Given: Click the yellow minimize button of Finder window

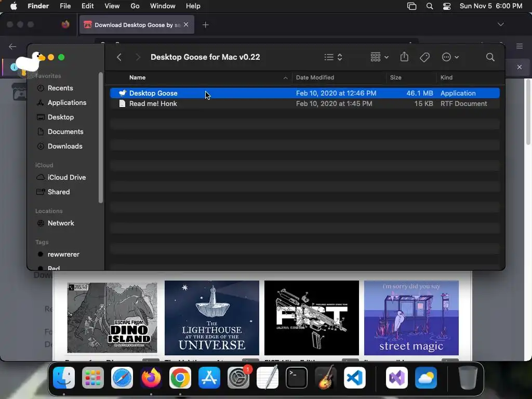Looking at the screenshot, I should point(51,57).
